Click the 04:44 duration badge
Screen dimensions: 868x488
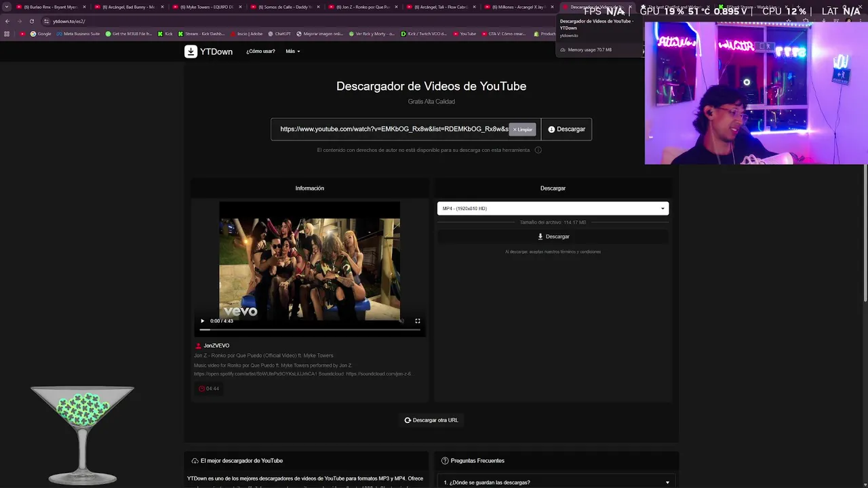[x=209, y=388]
